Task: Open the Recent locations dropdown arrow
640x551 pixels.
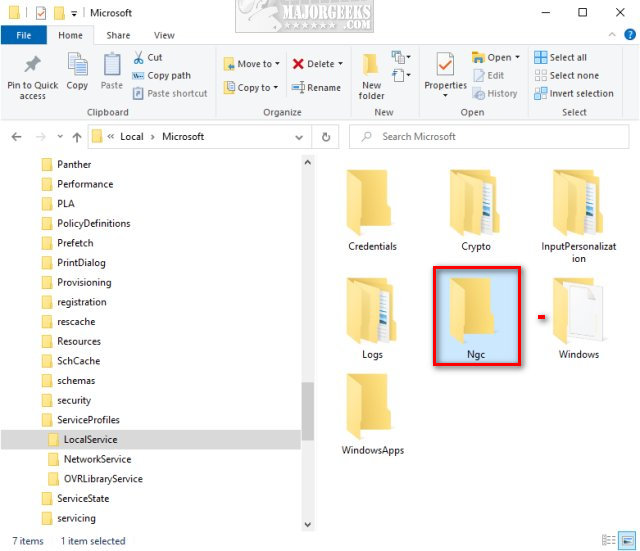Action: coord(60,136)
